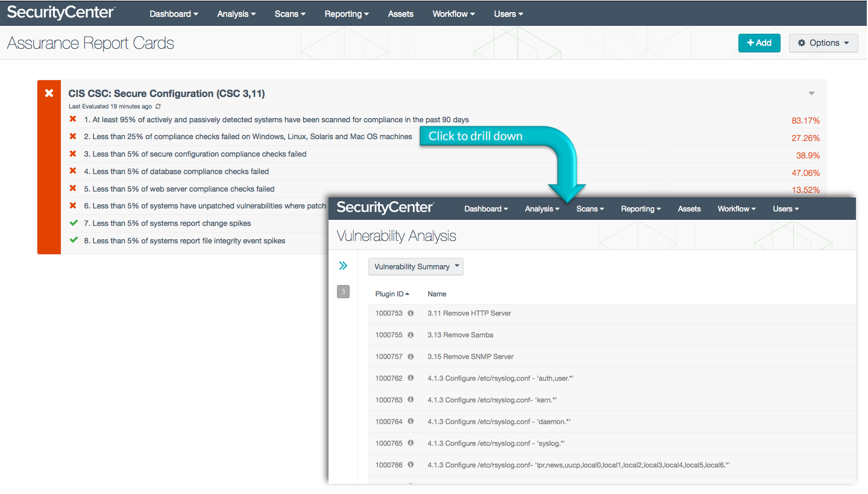Click the red X next to policy statement 5
Image resolution: width=868 pixels, height=494 pixels.
coord(73,189)
